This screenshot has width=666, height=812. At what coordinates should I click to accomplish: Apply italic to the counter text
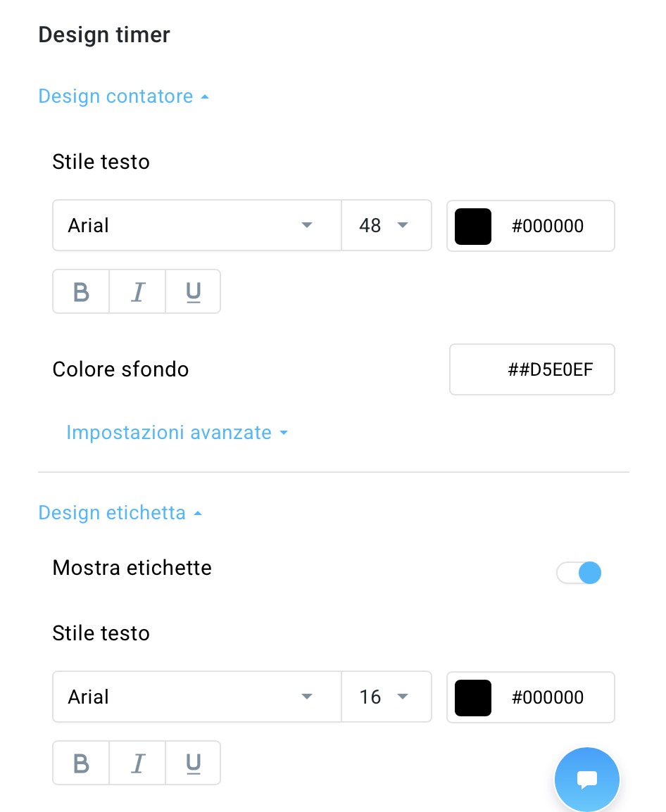tap(137, 291)
